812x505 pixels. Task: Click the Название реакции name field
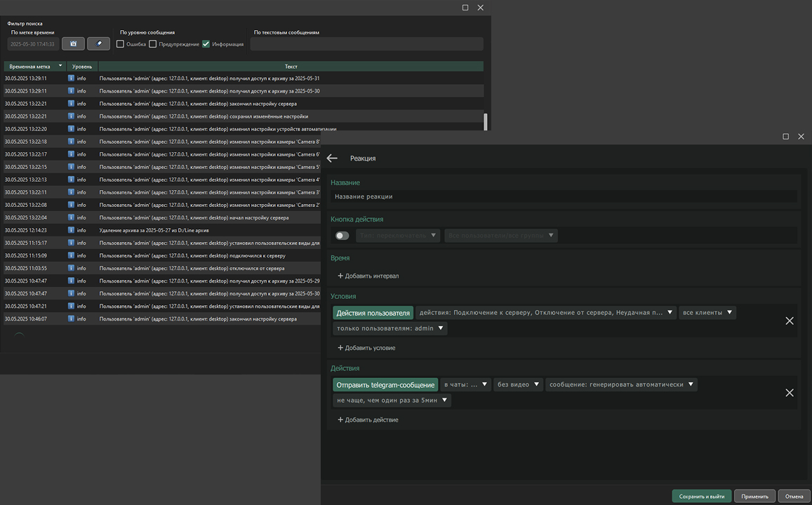[x=564, y=196]
